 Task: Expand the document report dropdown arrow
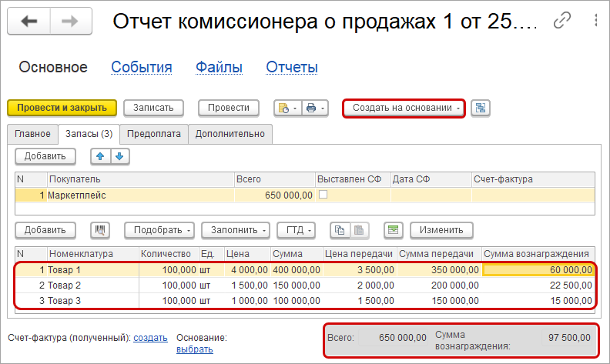[295, 109]
